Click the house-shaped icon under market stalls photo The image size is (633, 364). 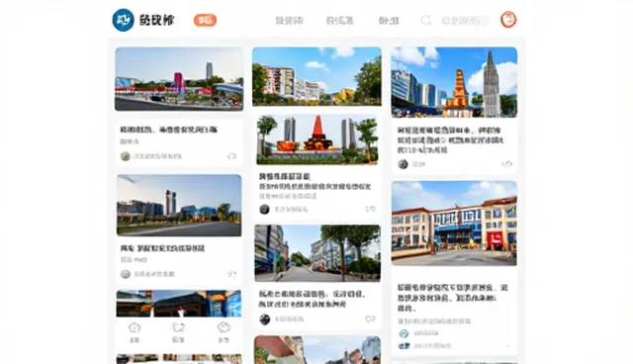(135, 327)
